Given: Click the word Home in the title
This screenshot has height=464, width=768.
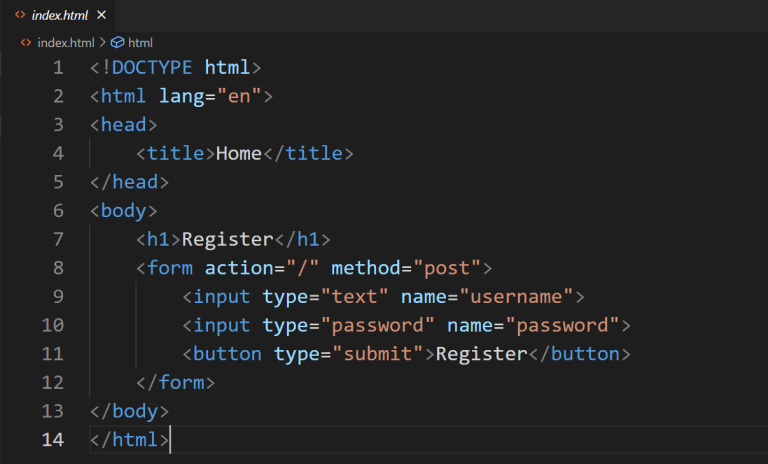Looking at the screenshot, I should coord(239,154).
